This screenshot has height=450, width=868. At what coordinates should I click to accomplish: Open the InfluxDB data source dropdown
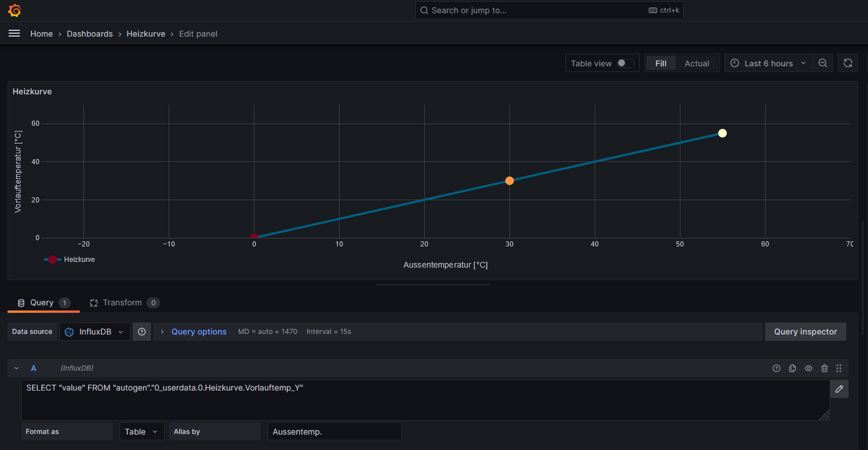tap(95, 332)
